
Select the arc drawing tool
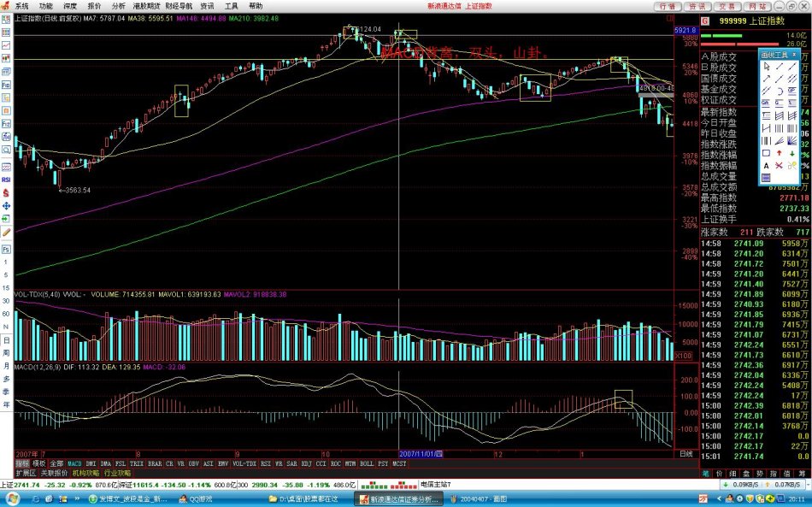780,91
